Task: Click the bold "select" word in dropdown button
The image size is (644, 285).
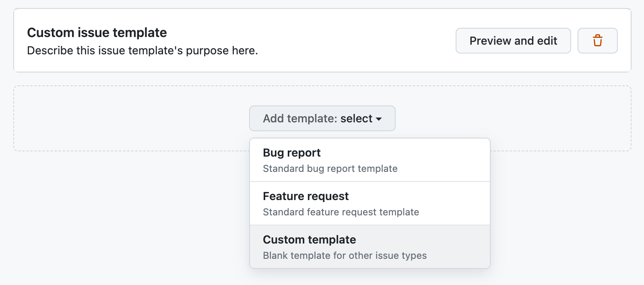Action: (x=356, y=118)
